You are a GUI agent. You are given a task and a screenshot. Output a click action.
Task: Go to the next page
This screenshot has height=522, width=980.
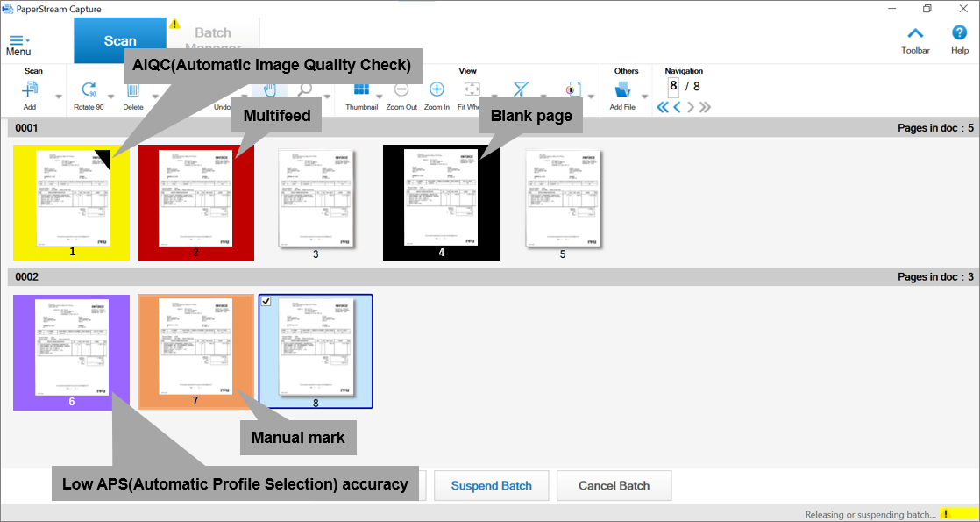(x=691, y=107)
